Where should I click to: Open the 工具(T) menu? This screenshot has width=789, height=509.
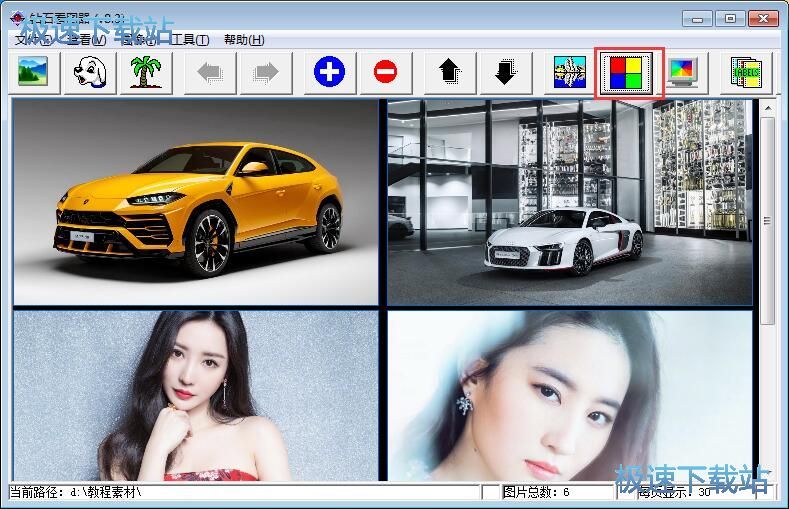coord(189,40)
